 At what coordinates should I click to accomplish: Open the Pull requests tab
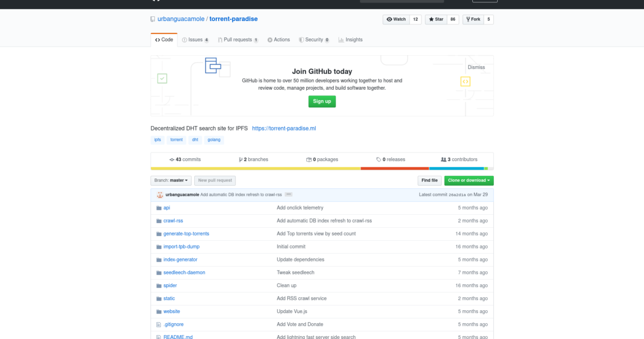coord(238,40)
